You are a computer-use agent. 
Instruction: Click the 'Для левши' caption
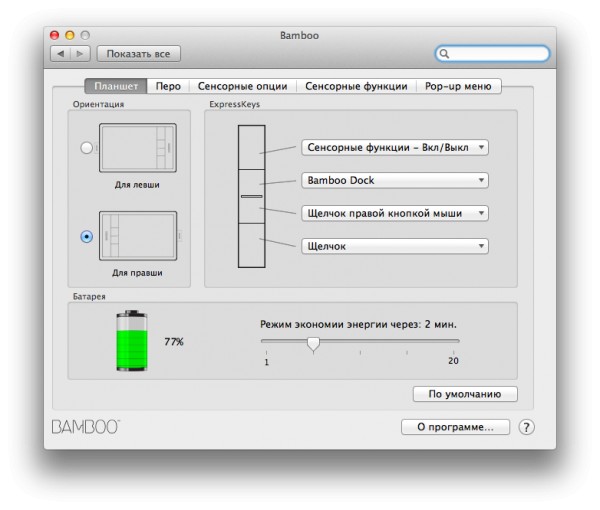click(137, 185)
